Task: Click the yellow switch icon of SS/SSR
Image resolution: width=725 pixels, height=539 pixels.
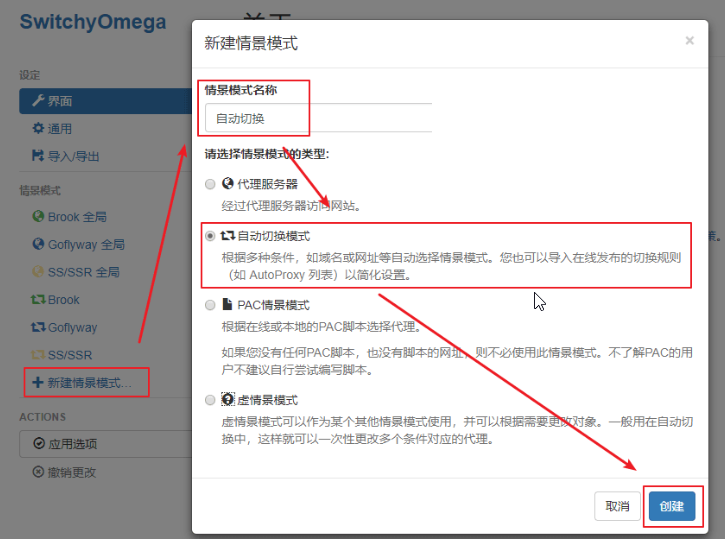Action: [38, 355]
